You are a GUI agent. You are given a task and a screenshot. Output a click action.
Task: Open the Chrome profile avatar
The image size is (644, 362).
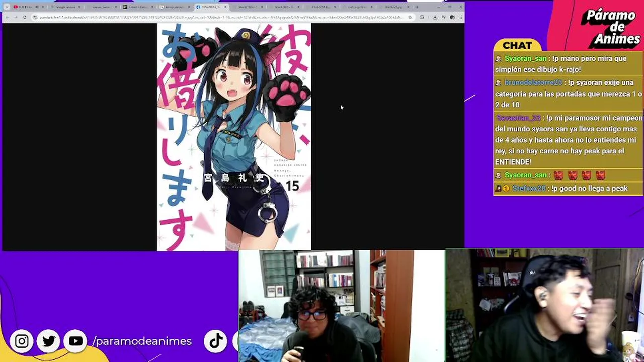[452, 17]
